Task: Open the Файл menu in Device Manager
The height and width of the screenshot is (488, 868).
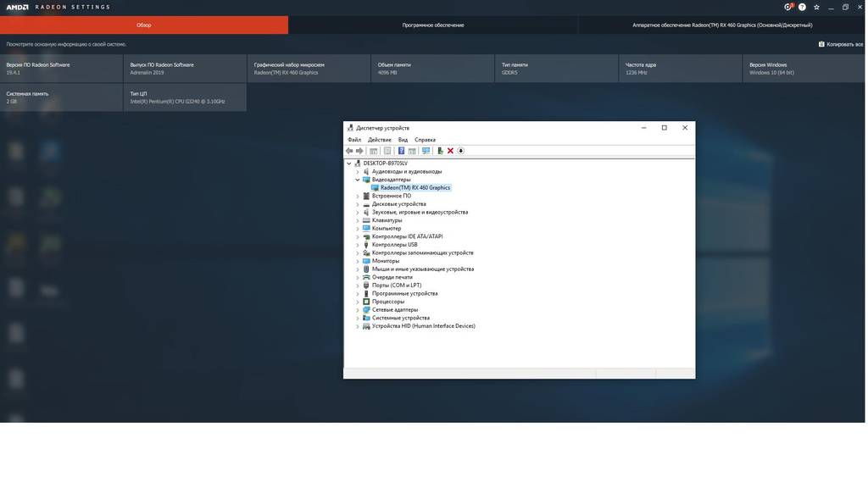Action: tap(354, 140)
